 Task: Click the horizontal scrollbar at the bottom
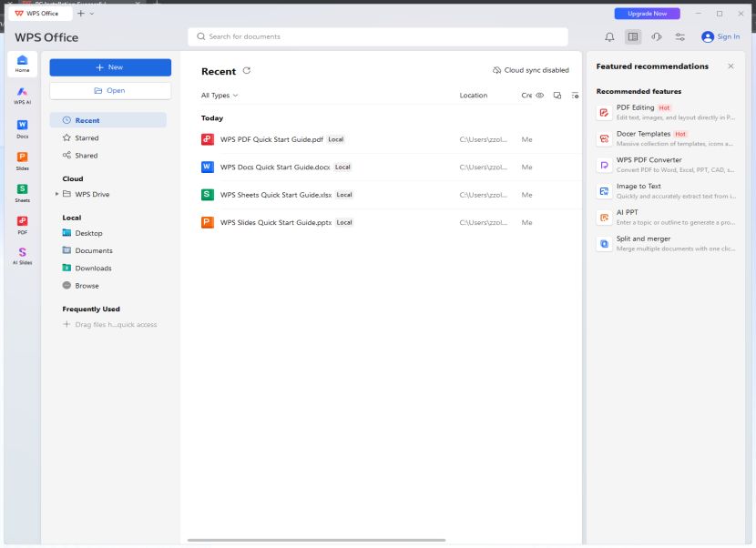[x=316, y=541]
